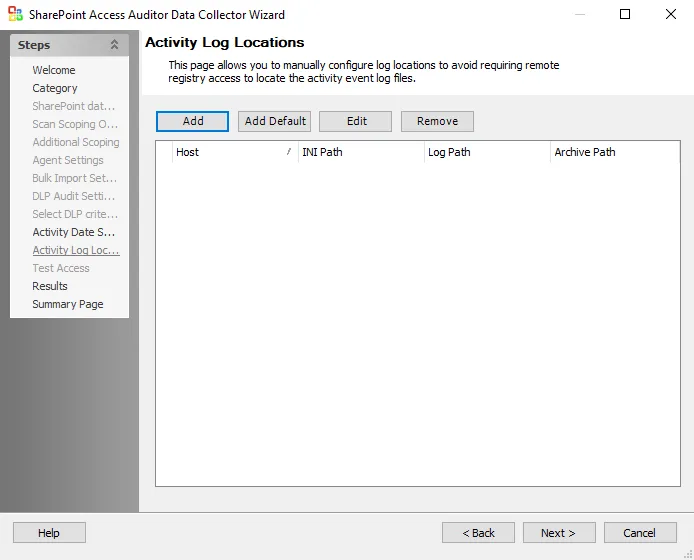694x560 pixels.
Task: Sort by the INI Path column header
Action: coord(361,152)
